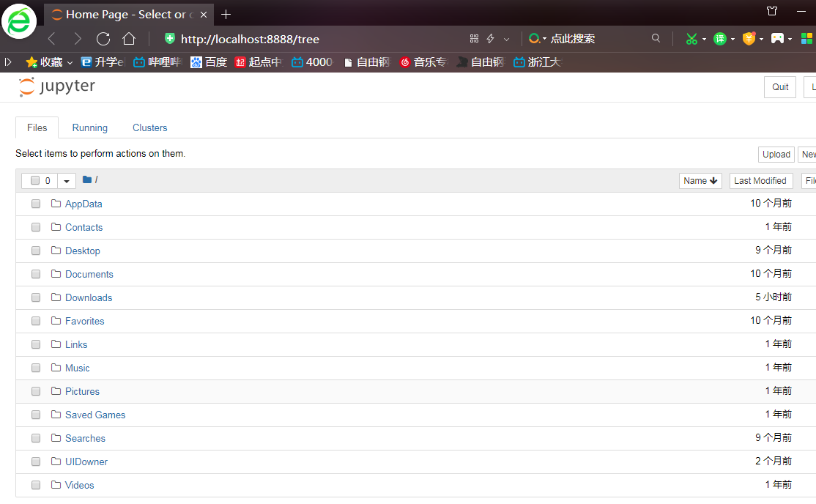Open the 百度 bookmark

click(x=209, y=62)
